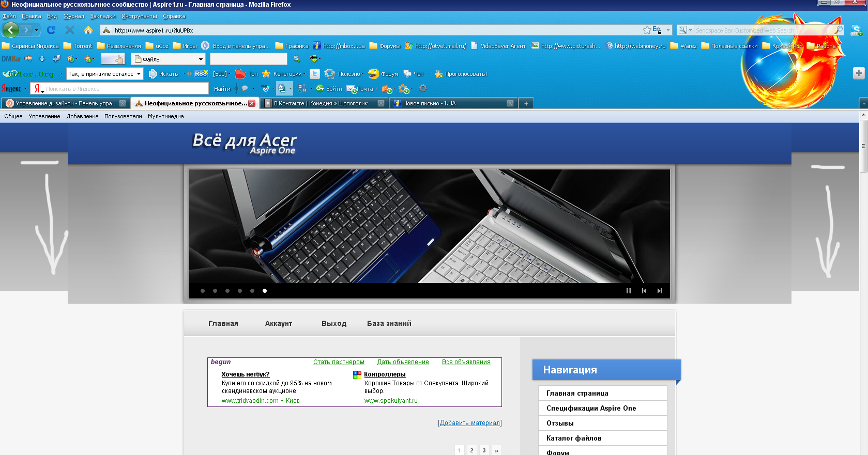Open the Топ heart icon
868x455 pixels.
(x=240, y=74)
